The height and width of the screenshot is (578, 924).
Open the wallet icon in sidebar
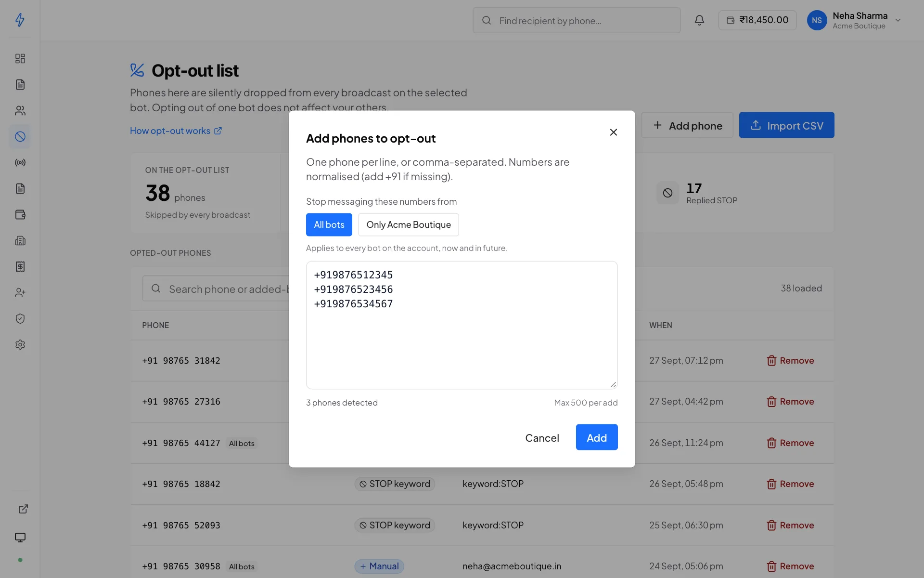click(x=20, y=215)
